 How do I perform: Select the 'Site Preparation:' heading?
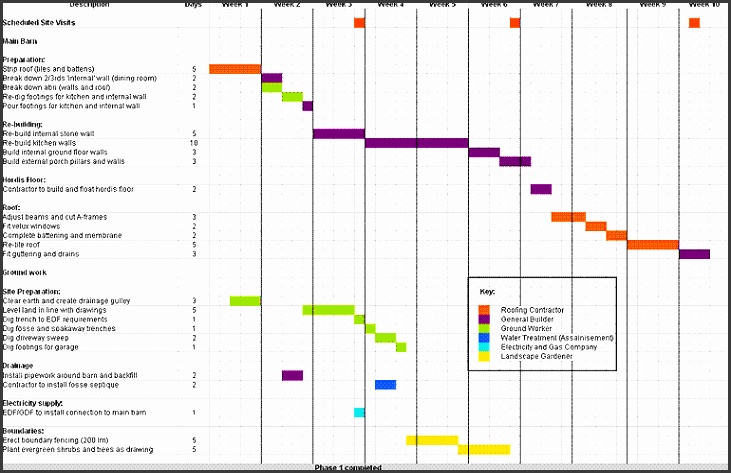(31, 292)
